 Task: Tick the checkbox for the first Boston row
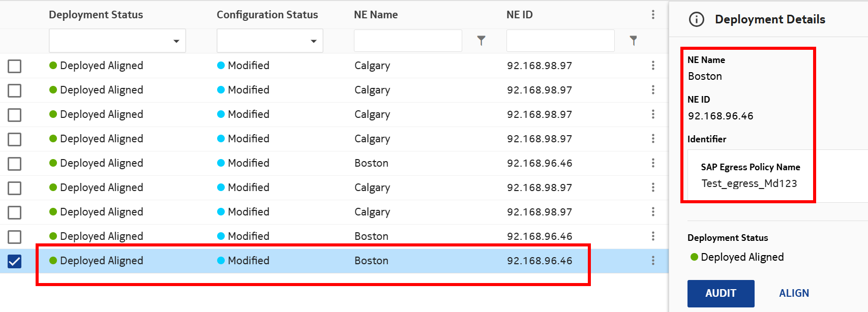coord(15,164)
